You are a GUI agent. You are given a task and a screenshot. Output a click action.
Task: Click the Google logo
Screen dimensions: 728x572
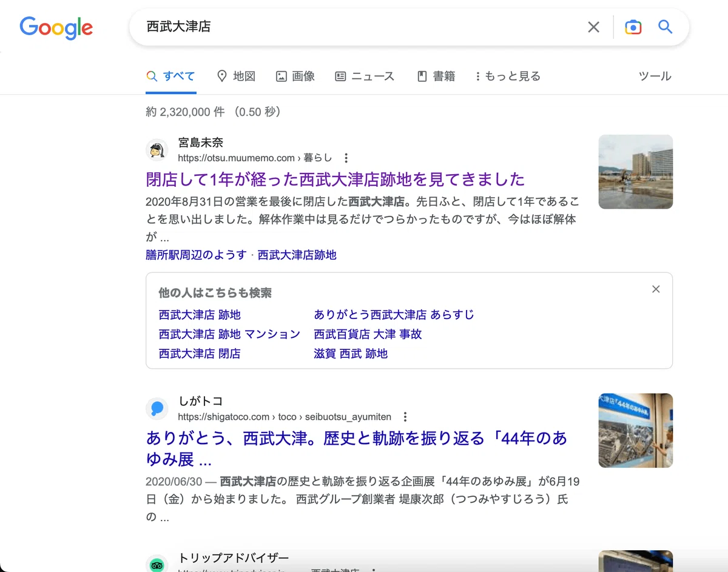(56, 28)
